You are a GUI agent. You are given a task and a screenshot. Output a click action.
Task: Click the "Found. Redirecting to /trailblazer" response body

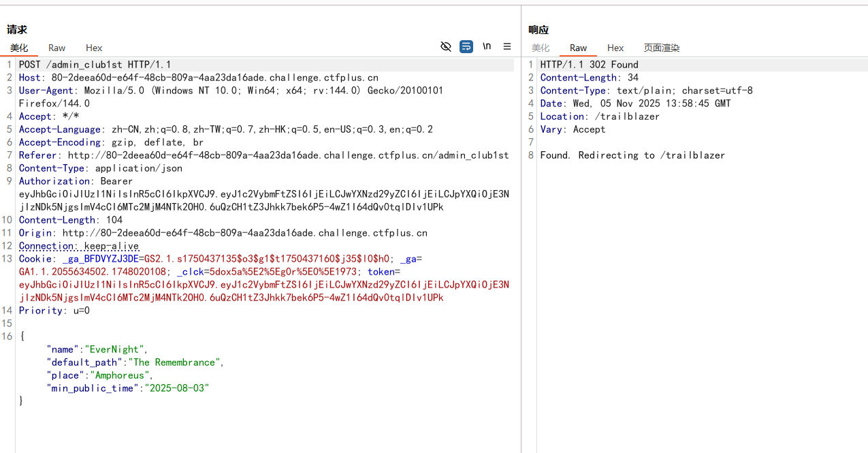click(632, 155)
